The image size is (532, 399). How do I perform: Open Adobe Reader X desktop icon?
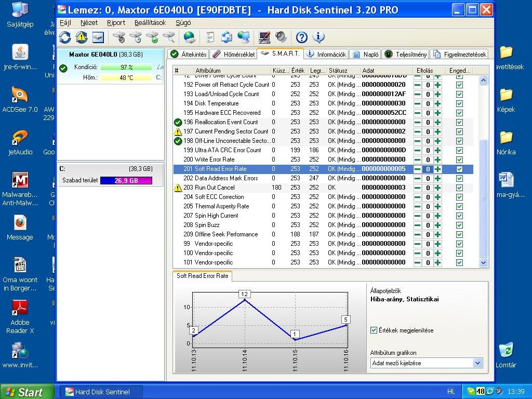pyautogui.click(x=20, y=316)
